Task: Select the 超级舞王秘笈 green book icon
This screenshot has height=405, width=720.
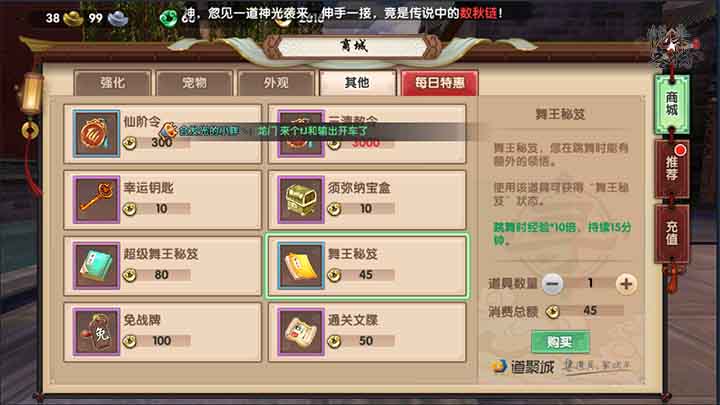Action: (x=96, y=265)
